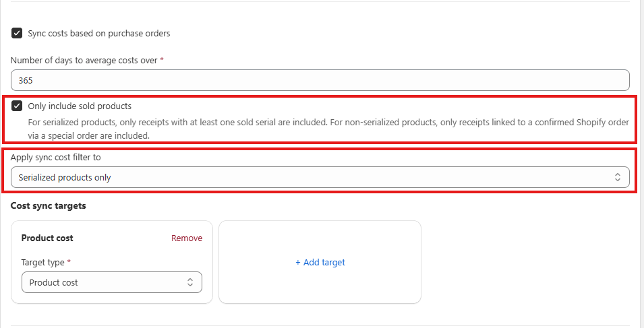Click the "Number of days to average costs over" label
The width and height of the screenshot is (644, 328).
[84, 60]
